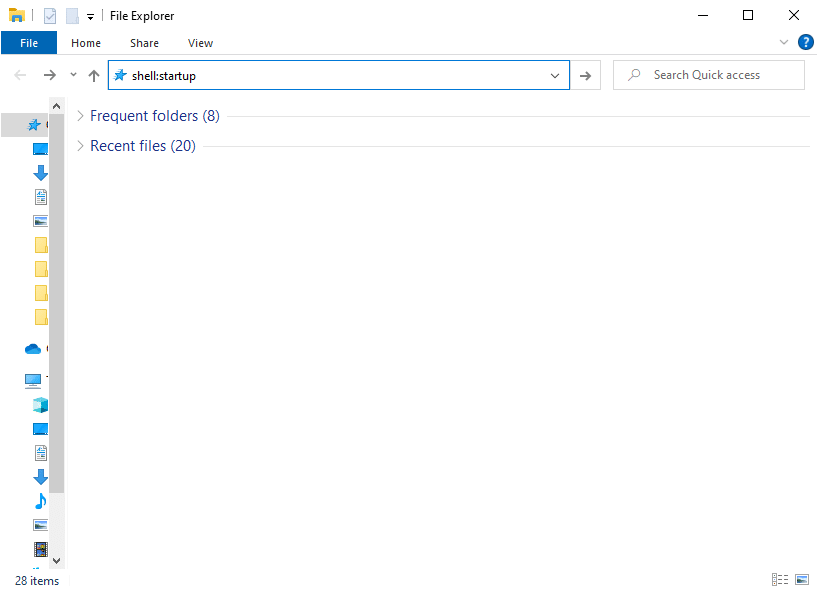Navigate forward with the right arrow

tap(49, 75)
